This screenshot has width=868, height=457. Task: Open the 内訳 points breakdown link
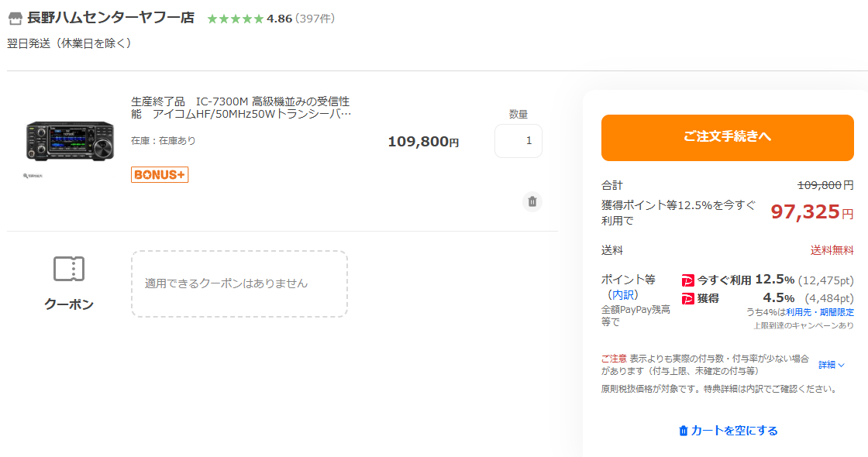click(623, 295)
